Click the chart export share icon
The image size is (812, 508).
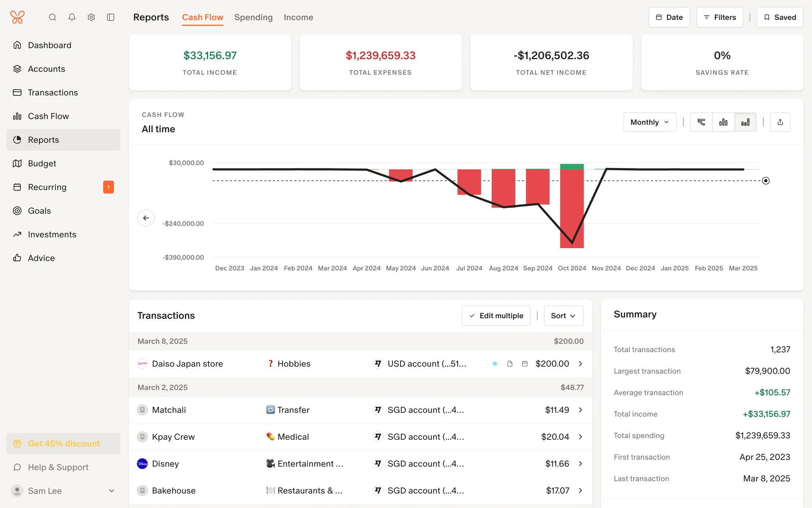[780, 122]
